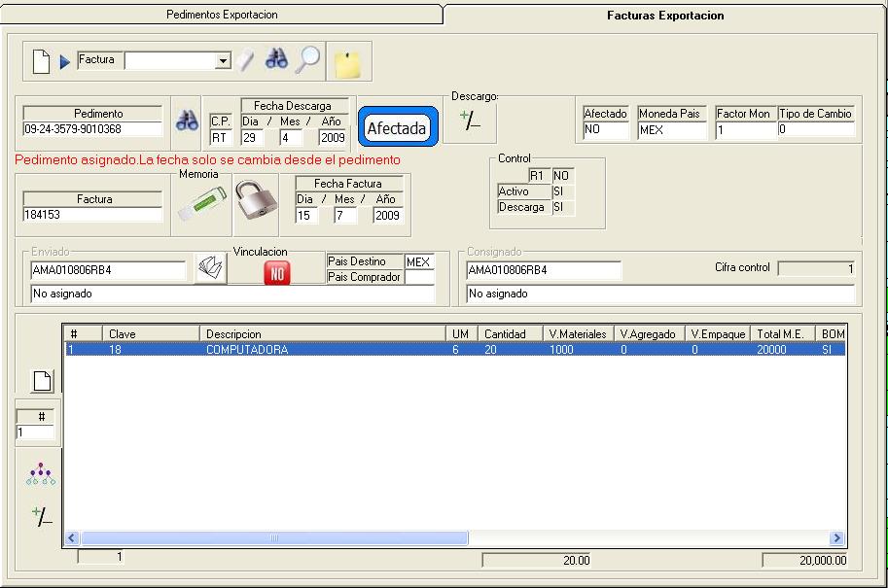
Task: Click the Descargo plus/minus icon
Action: coord(470,120)
